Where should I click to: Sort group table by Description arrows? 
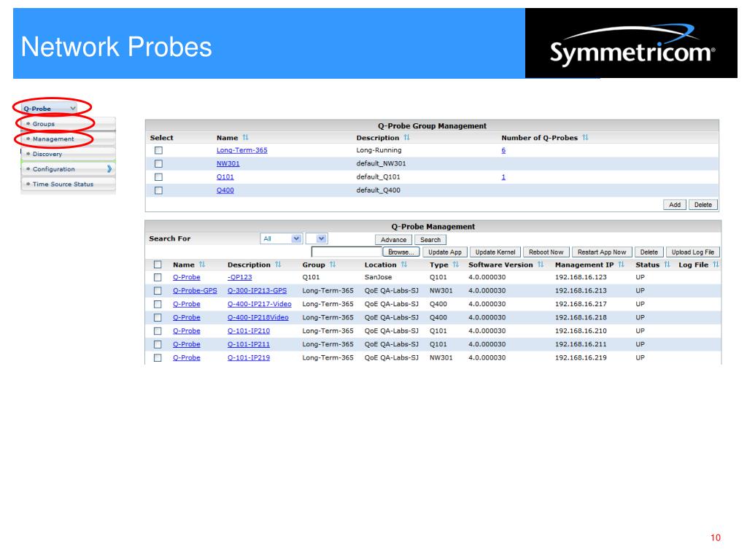click(406, 138)
